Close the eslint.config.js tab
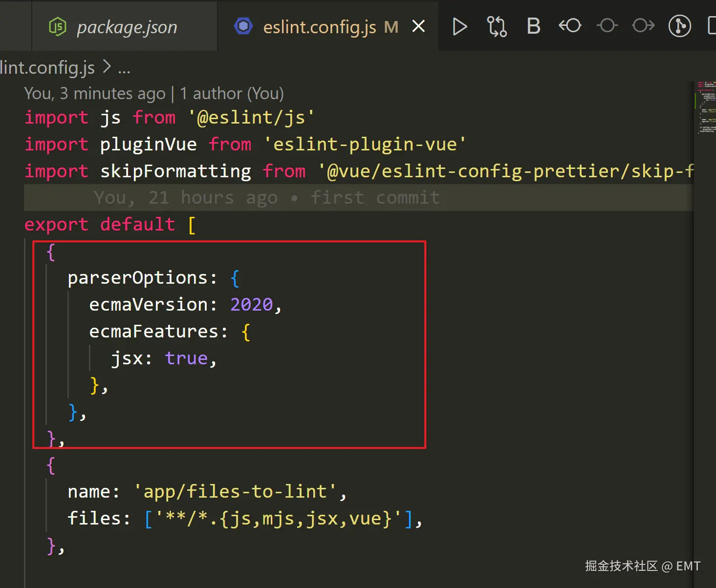This screenshot has height=588, width=716. (418, 26)
